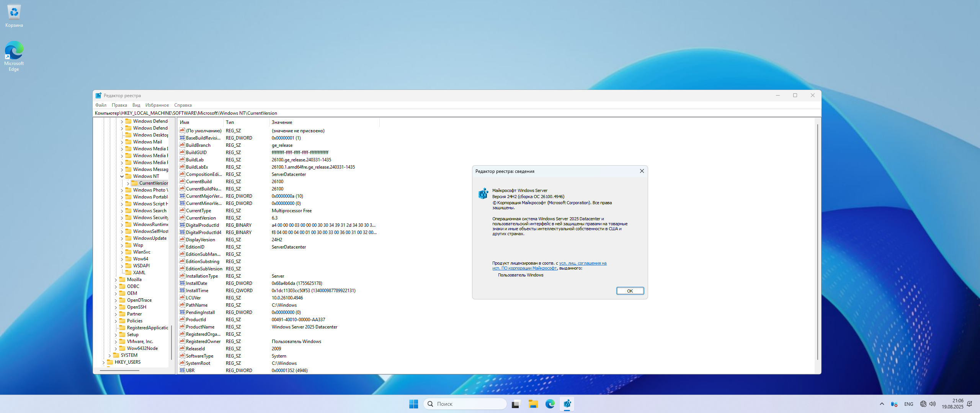
Task: Open the Файл menu
Action: [x=101, y=105]
